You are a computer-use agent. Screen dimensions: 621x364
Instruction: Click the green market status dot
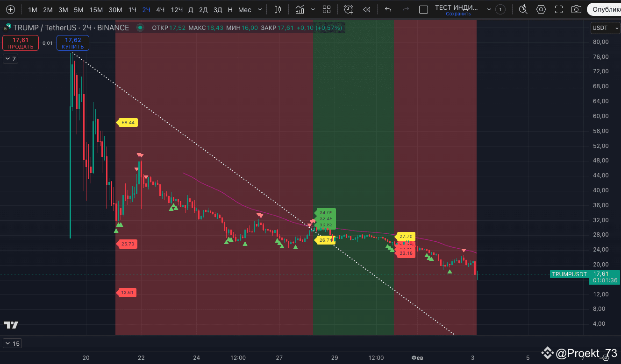(140, 28)
